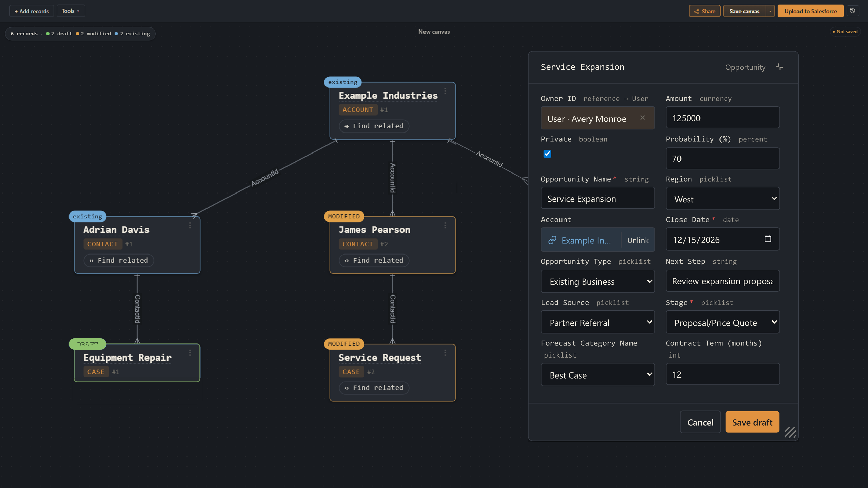Screen dimensions: 868x488
Task: Click Find related on Adrian Davis card
Action: coord(119,260)
